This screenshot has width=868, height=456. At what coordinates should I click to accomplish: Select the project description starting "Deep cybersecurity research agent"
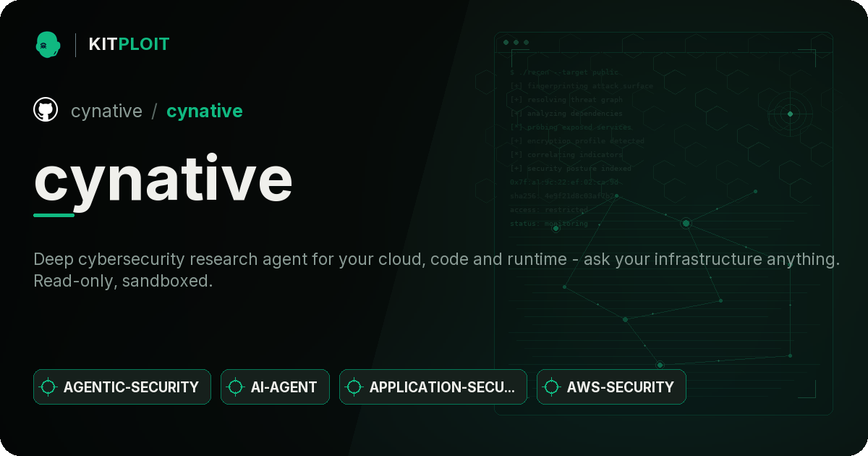(x=437, y=270)
